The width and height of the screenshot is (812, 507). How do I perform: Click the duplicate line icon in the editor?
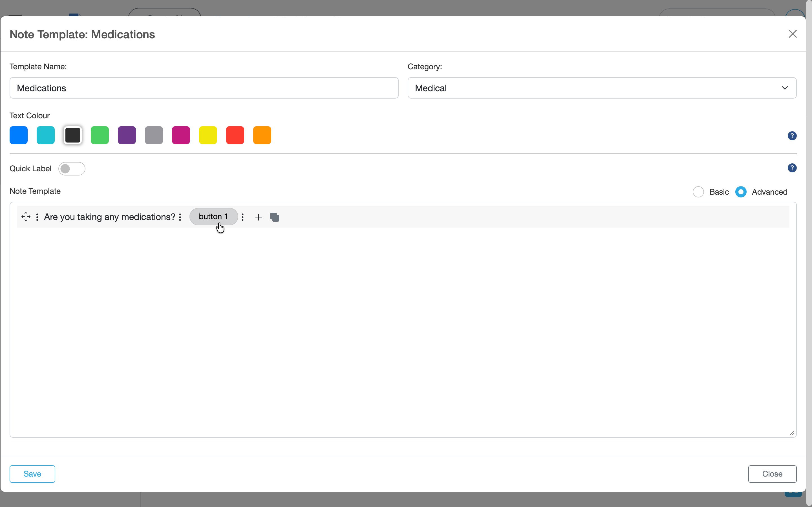coord(274,217)
